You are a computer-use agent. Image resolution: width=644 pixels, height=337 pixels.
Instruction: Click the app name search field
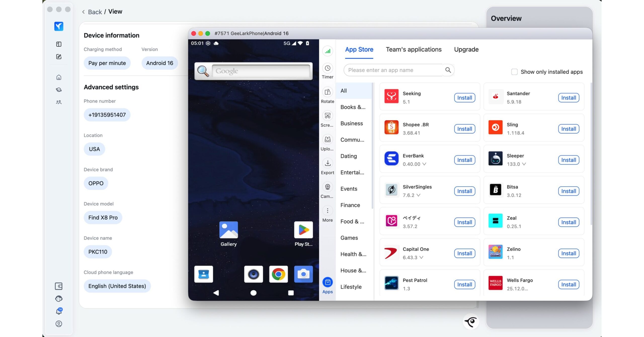(x=393, y=70)
